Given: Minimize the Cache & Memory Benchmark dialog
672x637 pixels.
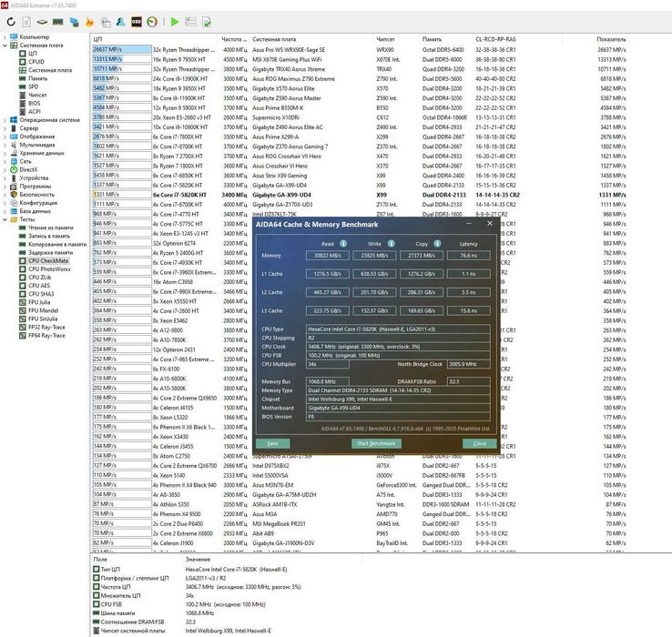Looking at the screenshot, I should [469, 224].
